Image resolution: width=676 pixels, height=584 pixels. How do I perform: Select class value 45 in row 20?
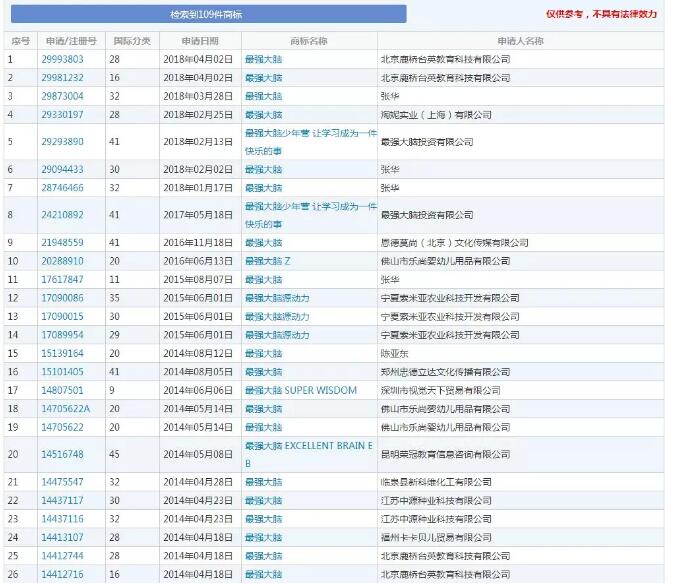click(x=114, y=454)
